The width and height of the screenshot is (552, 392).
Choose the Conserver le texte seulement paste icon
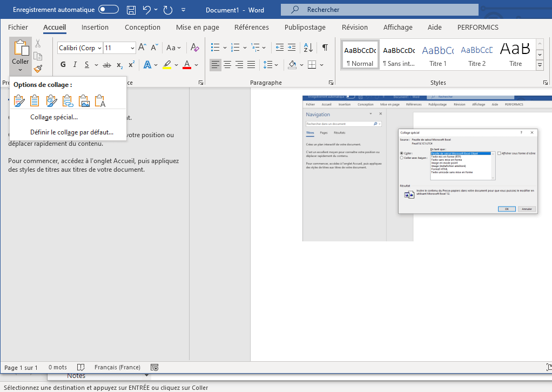tap(99, 100)
